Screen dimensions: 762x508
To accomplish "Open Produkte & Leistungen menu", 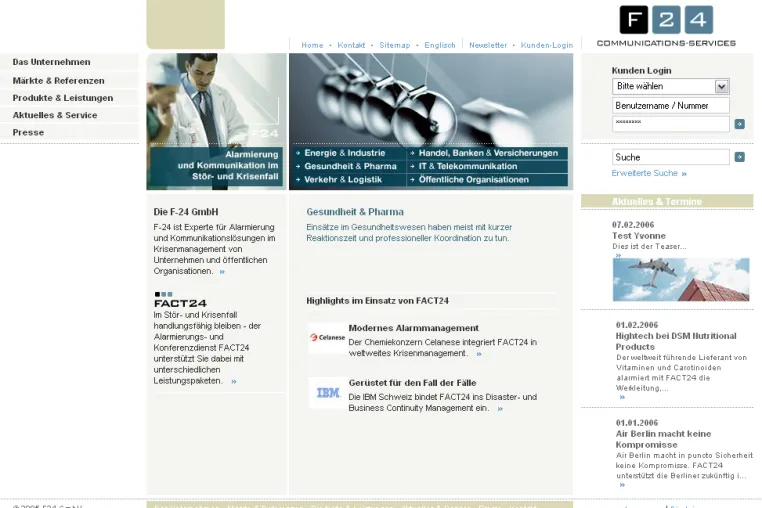I will 63,98.
